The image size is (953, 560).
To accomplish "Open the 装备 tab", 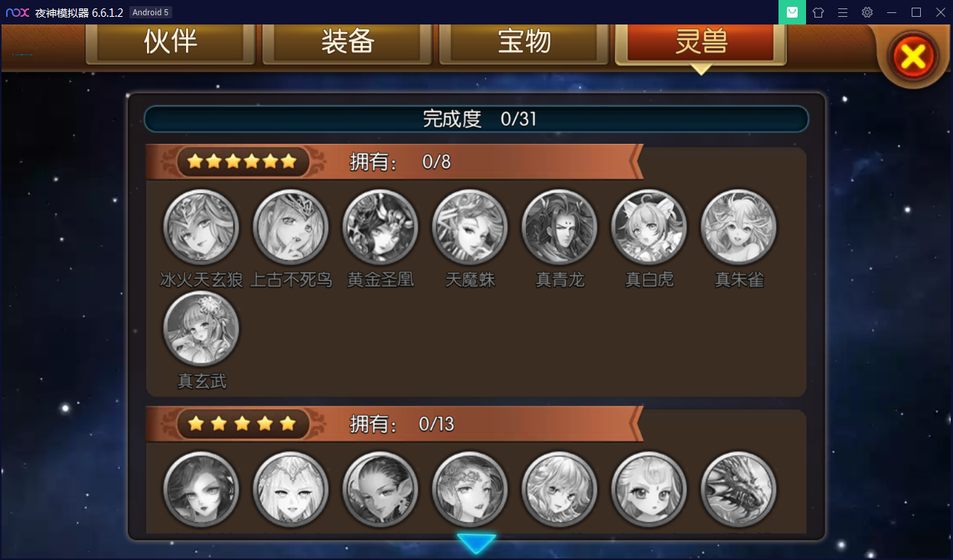I will tap(348, 43).
